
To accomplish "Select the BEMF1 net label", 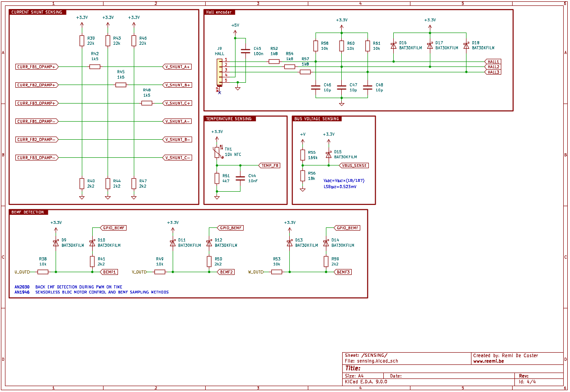I will pyautogui.click(x=109, y=272).
